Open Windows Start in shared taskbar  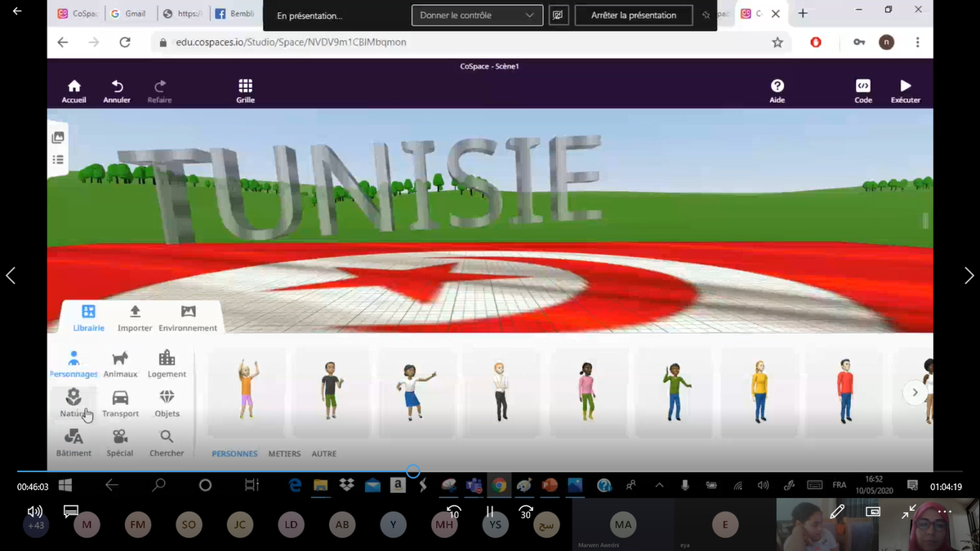65,485
